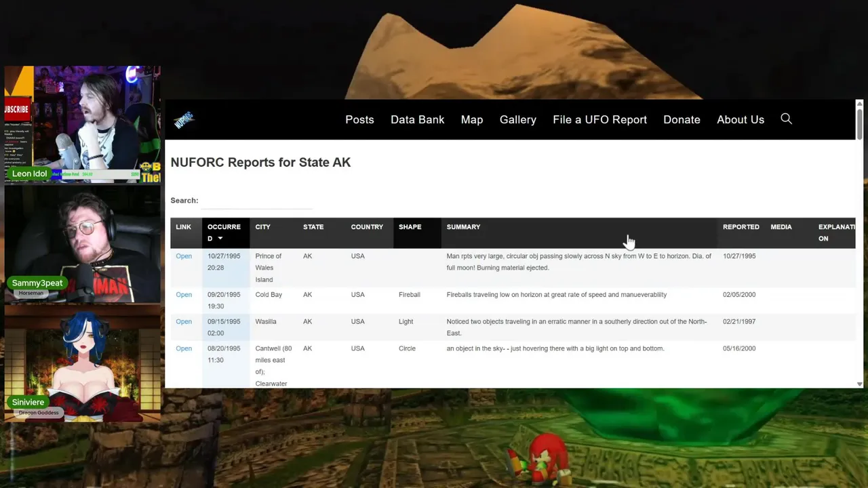The width and height of the screenshot is (868, 488).
Task: Open the Data Bank menu item
Action: (417, 119)
